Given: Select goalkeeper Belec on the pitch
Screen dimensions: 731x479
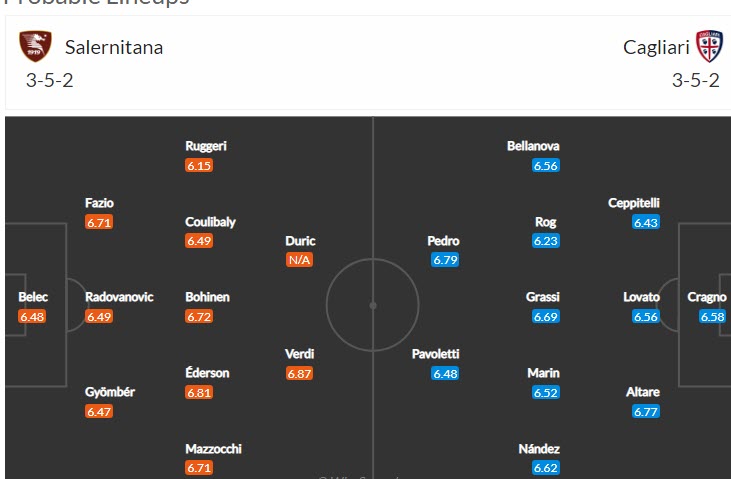Looking at the screenshot, I should point(33,297).
